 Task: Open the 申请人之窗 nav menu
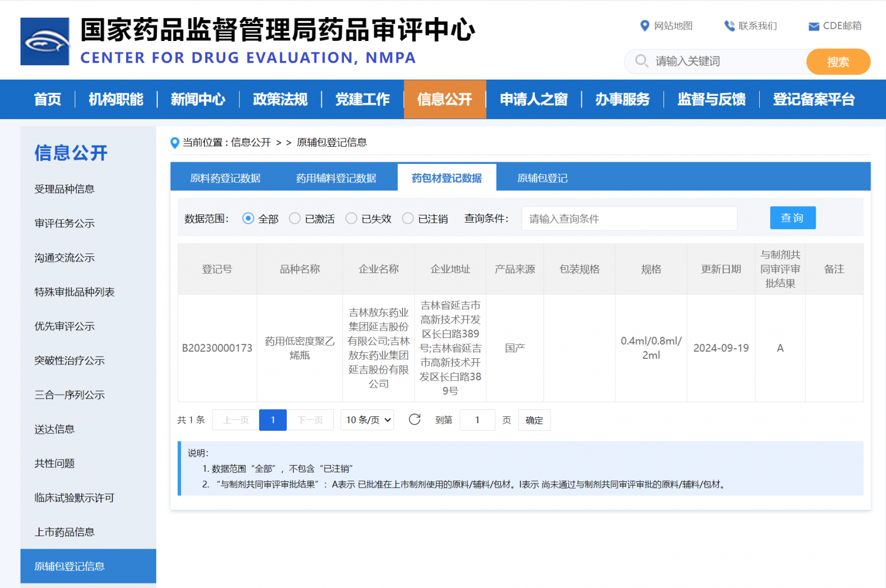[534, 100]
